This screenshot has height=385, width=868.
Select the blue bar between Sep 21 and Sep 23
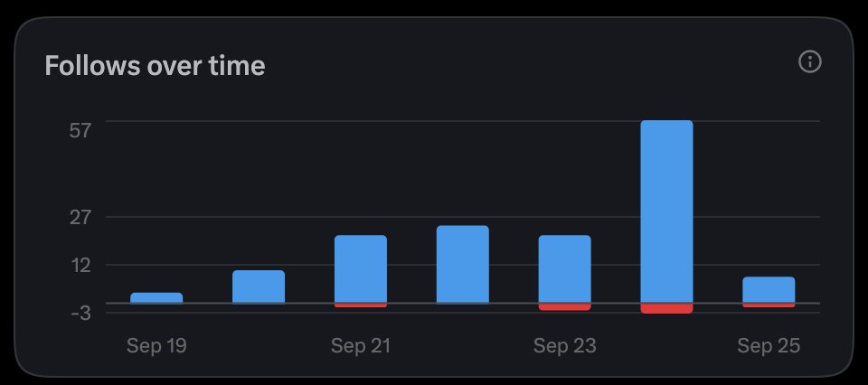463,264
